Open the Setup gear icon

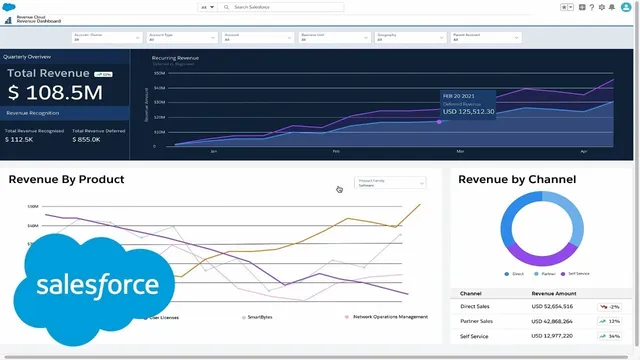[602, 7]
